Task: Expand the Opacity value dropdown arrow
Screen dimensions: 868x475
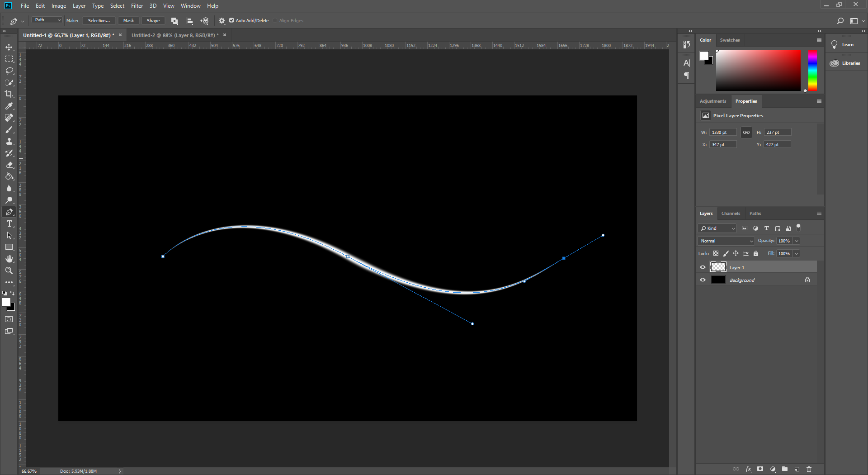Action: [x=797, y=241]
